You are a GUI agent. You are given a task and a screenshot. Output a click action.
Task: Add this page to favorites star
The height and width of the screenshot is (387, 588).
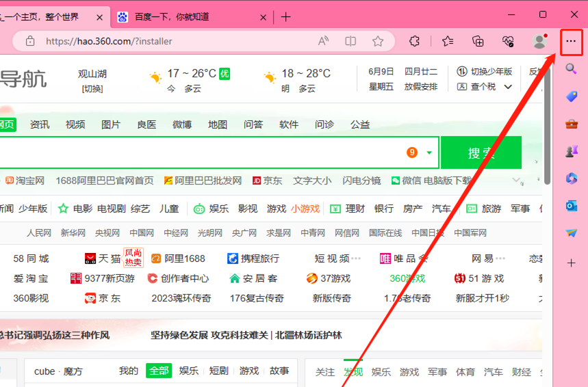coord(378,41)
